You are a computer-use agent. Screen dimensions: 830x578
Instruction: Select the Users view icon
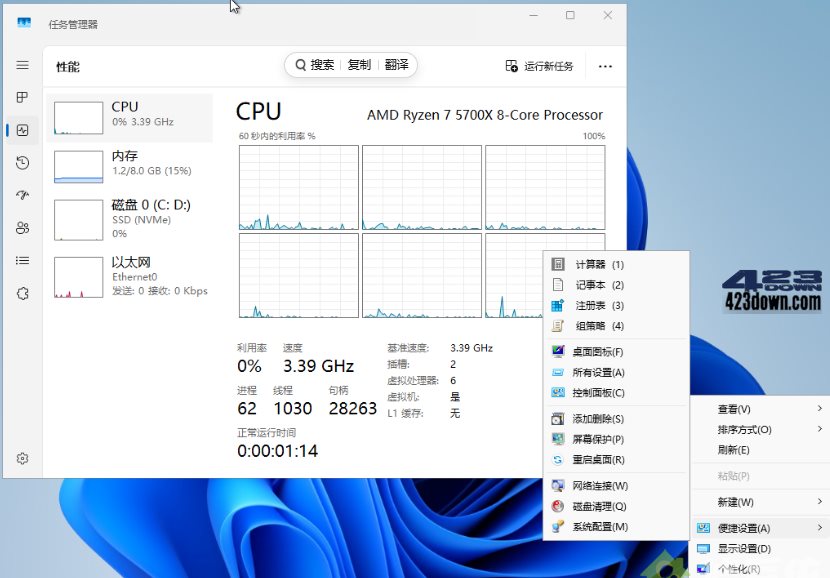22,228
